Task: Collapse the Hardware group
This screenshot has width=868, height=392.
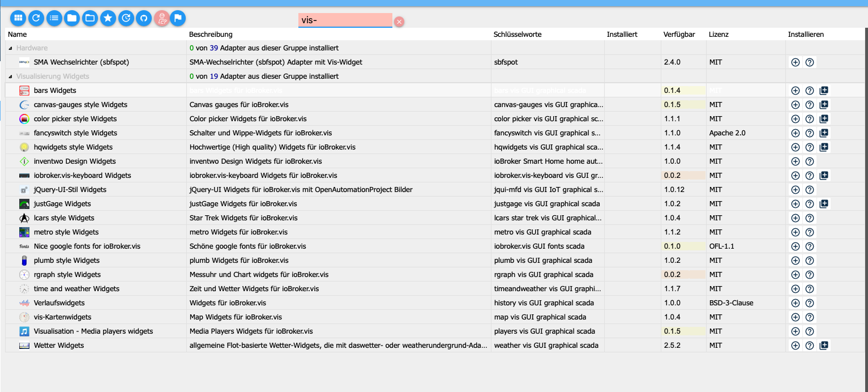Action: pos(11,48)
